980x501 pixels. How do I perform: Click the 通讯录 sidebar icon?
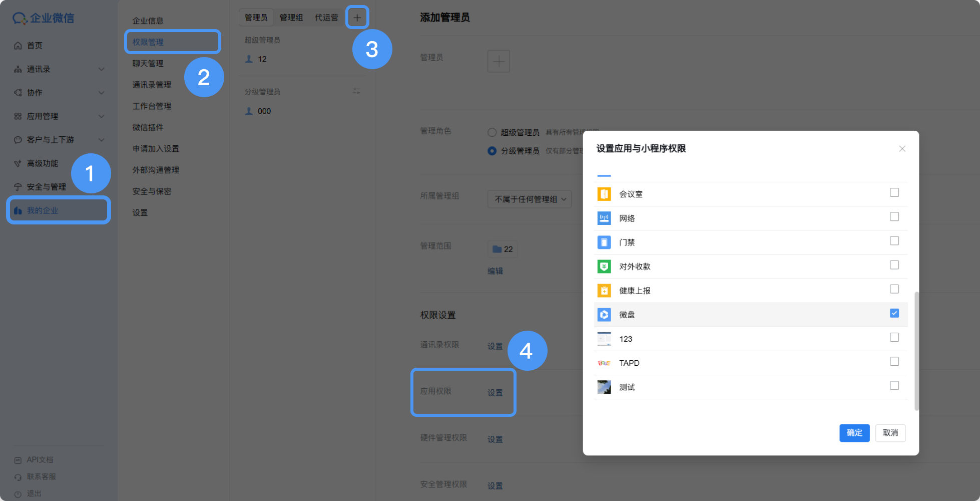pyautogui.click(x=18, y=69)
